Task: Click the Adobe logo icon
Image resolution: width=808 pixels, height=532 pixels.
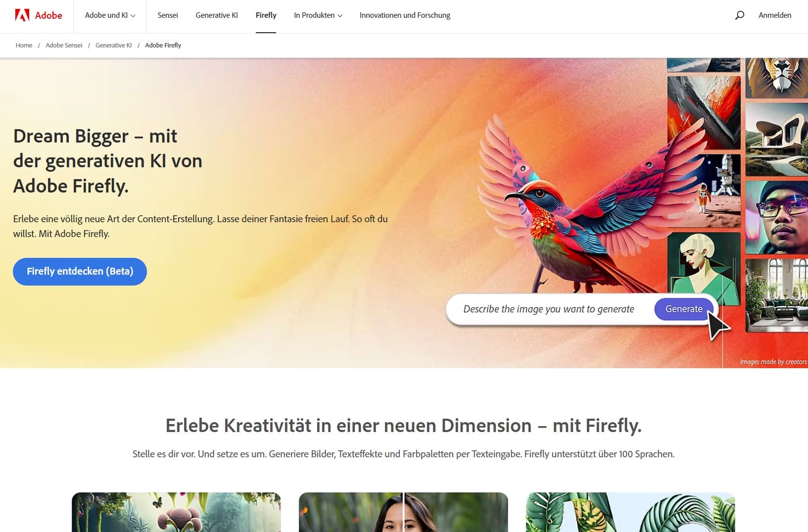Action: coord(22,15)
